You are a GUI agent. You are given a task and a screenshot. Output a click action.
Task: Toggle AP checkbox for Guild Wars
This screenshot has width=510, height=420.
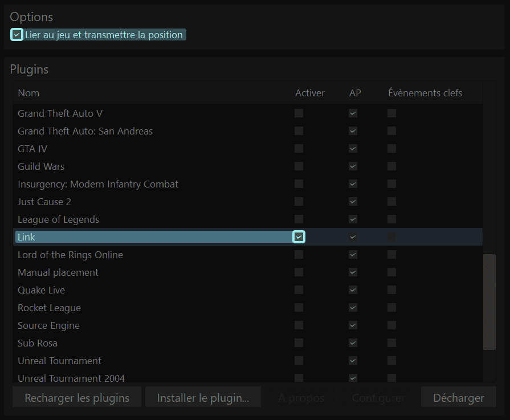point(353,166)
